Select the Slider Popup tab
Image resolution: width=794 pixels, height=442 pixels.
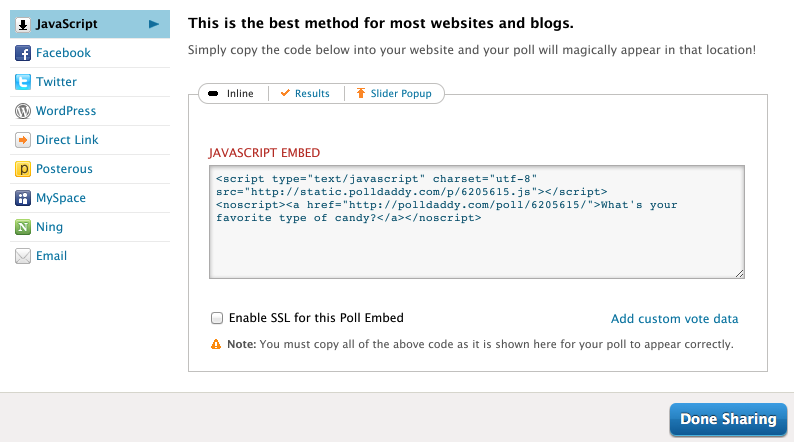(x=395, y=93)
